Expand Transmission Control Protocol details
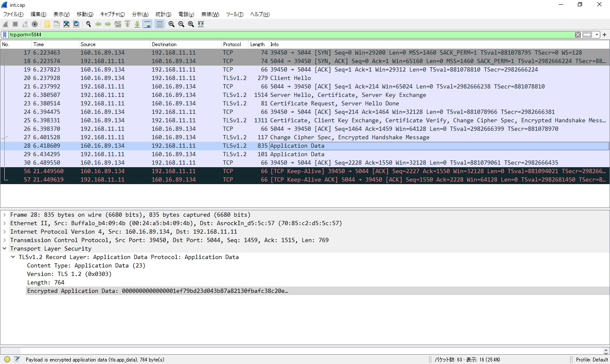Viewport: 610px width, 364px height. point(5,240)
